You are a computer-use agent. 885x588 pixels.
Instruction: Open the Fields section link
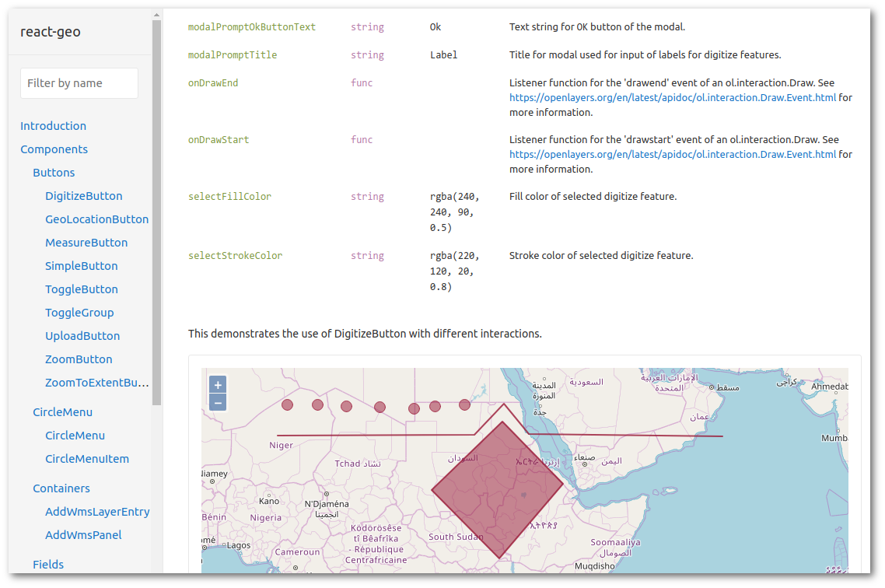click(x=48, y=565)
